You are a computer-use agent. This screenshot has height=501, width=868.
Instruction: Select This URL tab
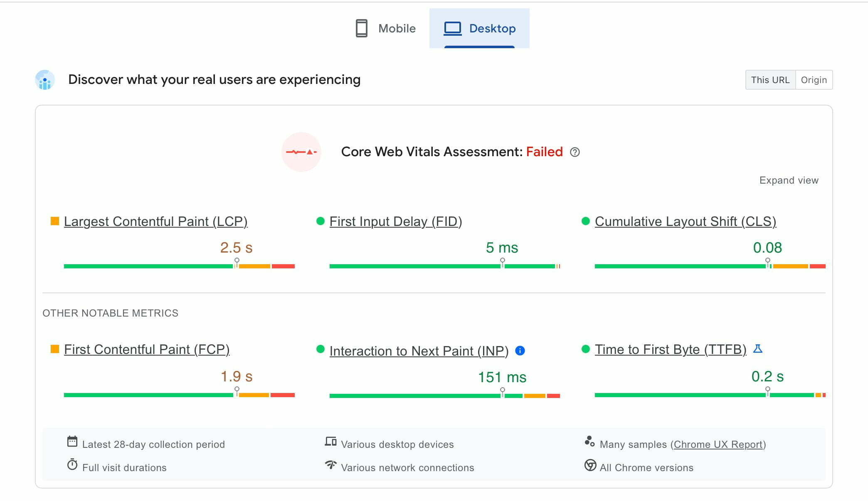pos(771,80)
